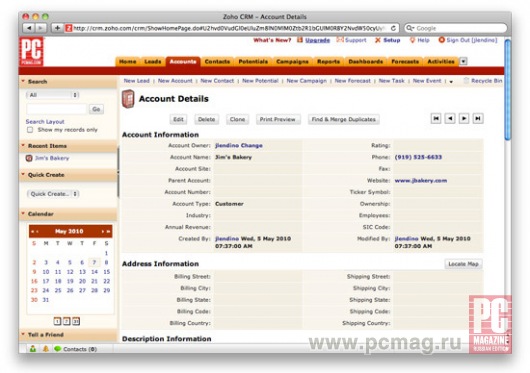Open the Quick Create dropdown
This screenshot has width=530, height=373.
pyautogui.click(x=53, y=194)
